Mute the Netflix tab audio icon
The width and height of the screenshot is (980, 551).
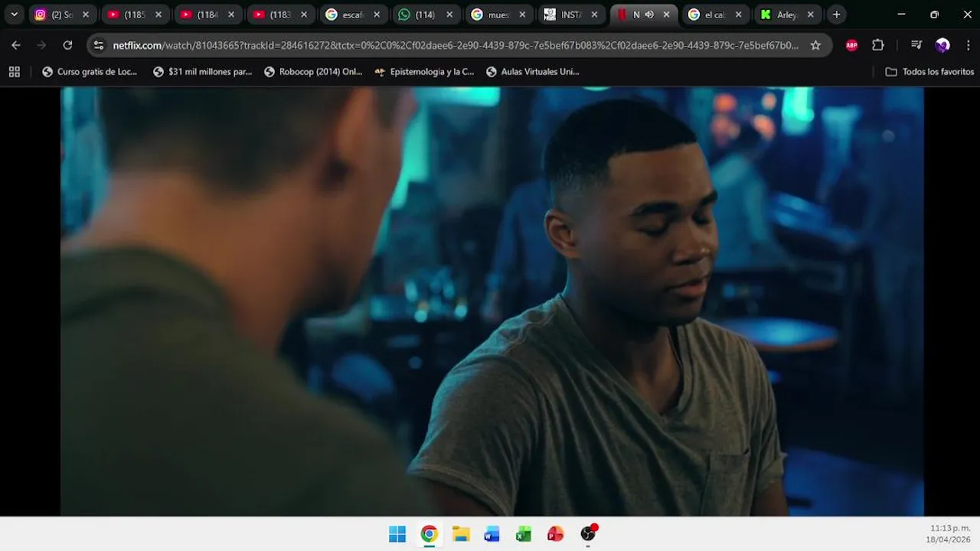pyautogui.click(x=649, y=15)
